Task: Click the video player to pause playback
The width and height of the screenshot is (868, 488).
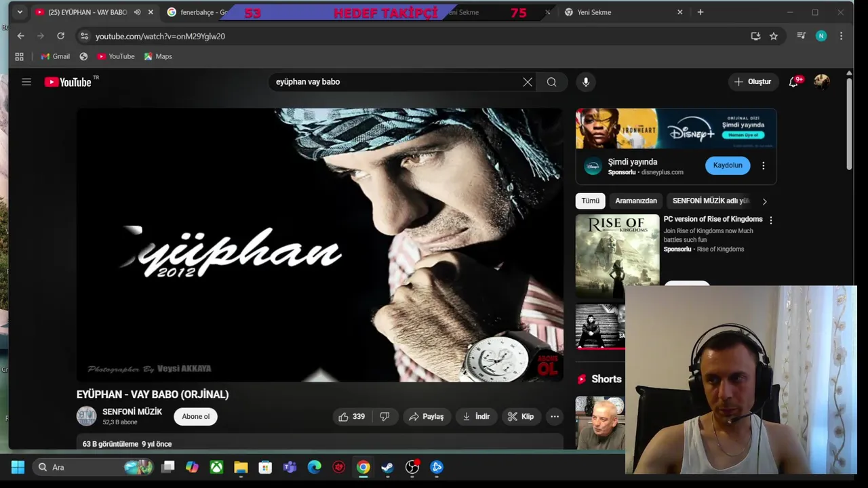Action: click(319, 245)
